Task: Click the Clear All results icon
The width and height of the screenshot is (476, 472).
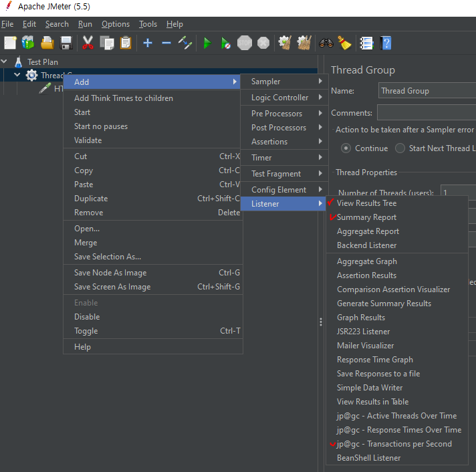Action: (x=304, y=43)
